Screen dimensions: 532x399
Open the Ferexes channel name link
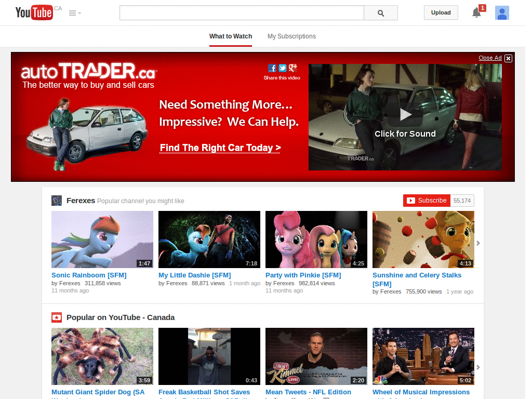(81, 201)
